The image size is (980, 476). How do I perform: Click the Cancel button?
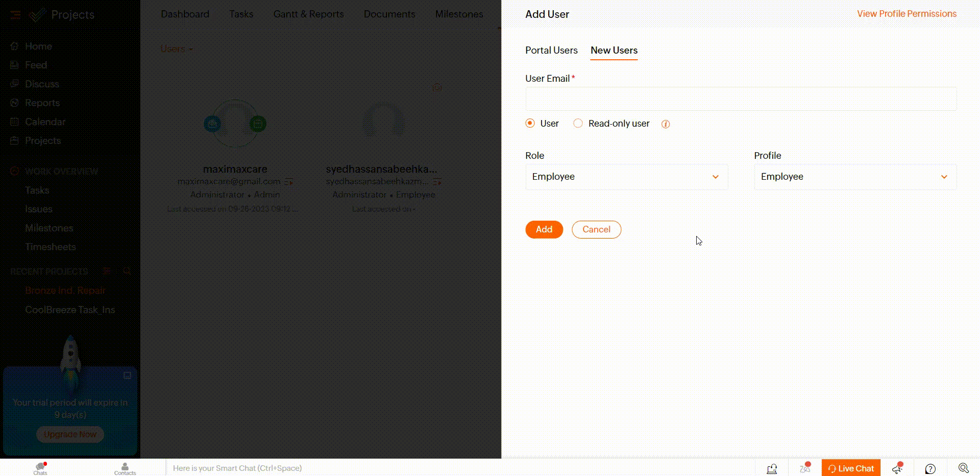pyautogui.click(x=596, y=230)
